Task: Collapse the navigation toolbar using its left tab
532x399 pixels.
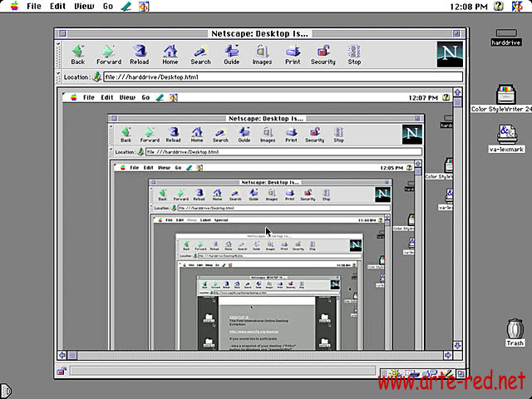Action: (x=60, y=55)
